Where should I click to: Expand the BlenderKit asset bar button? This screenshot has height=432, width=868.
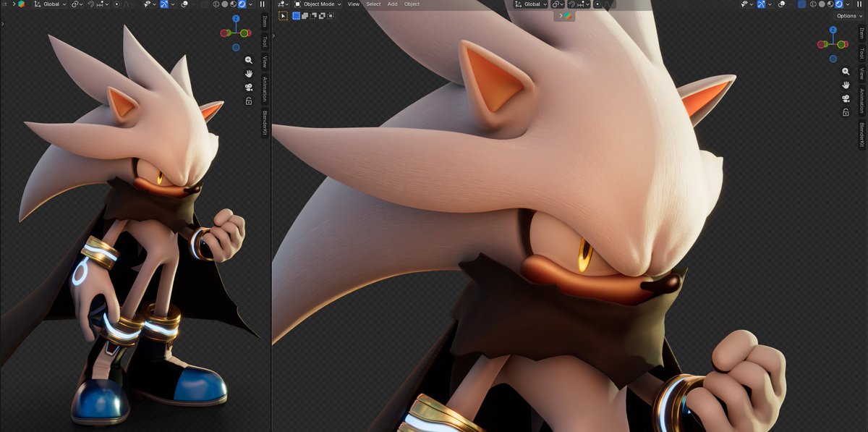566,15
